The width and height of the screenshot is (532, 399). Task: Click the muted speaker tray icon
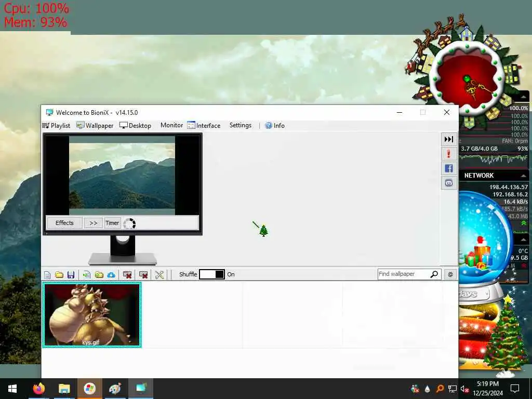tap(464, 389)
